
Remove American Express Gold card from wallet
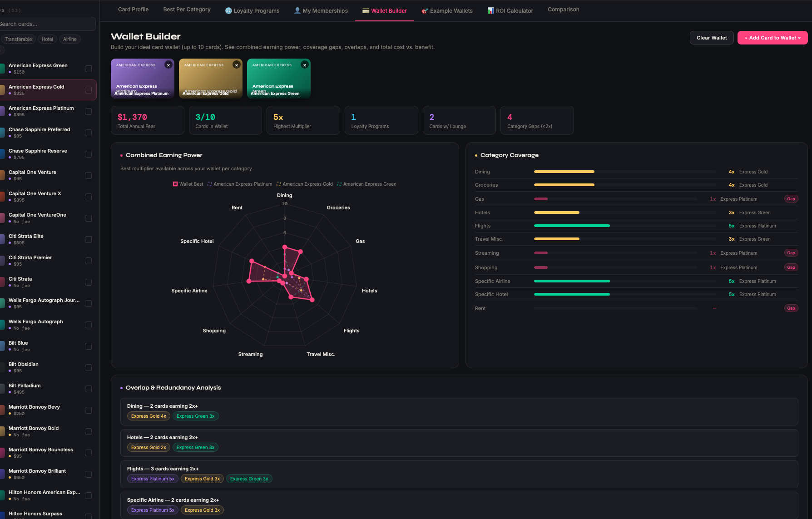click(x=237, y=65)
